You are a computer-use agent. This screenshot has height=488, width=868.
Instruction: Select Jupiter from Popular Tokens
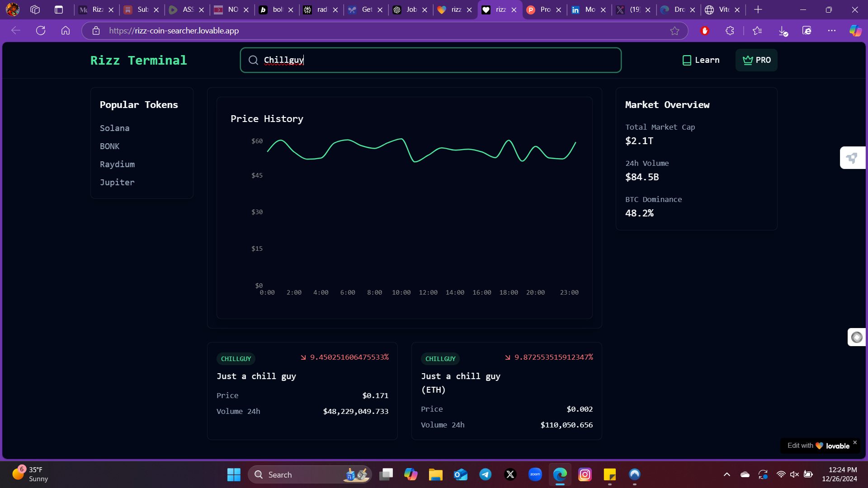click(x=117, y=183)
